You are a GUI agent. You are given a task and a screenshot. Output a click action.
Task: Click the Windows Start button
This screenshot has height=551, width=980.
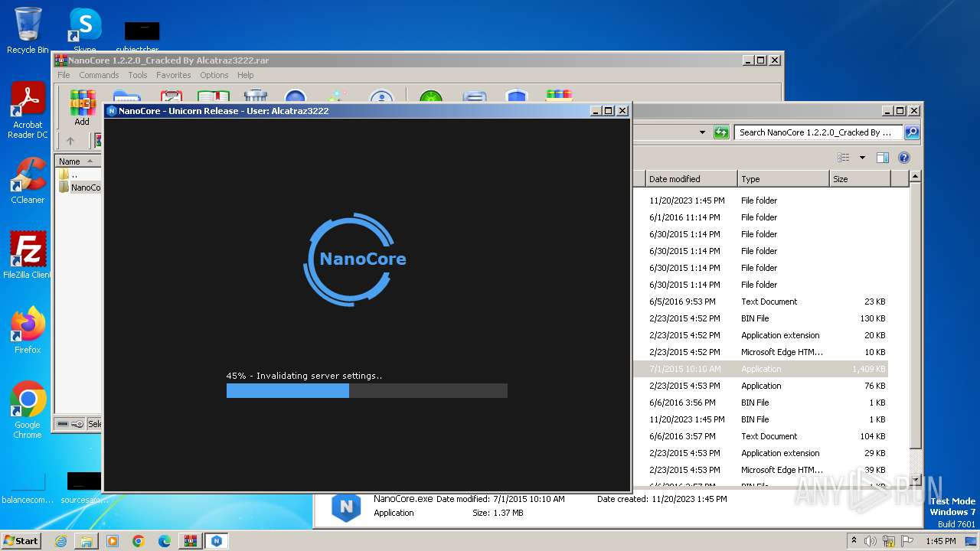pos(21,540)
